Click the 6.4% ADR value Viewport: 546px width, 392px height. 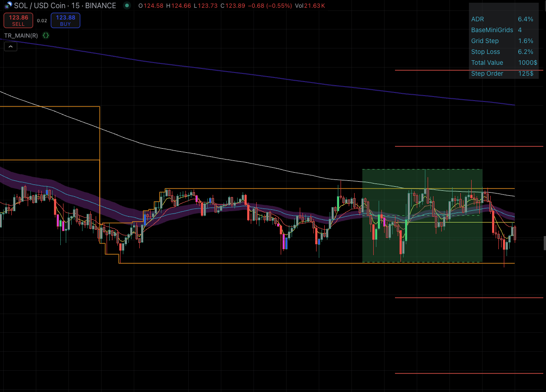pos(526,19)
